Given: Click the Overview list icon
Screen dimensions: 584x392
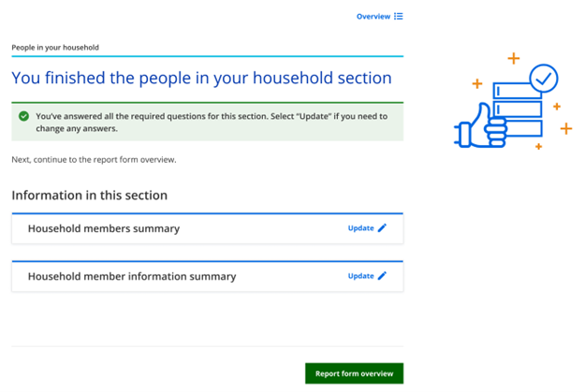Looking at the screenshot, I should point(399,16).
